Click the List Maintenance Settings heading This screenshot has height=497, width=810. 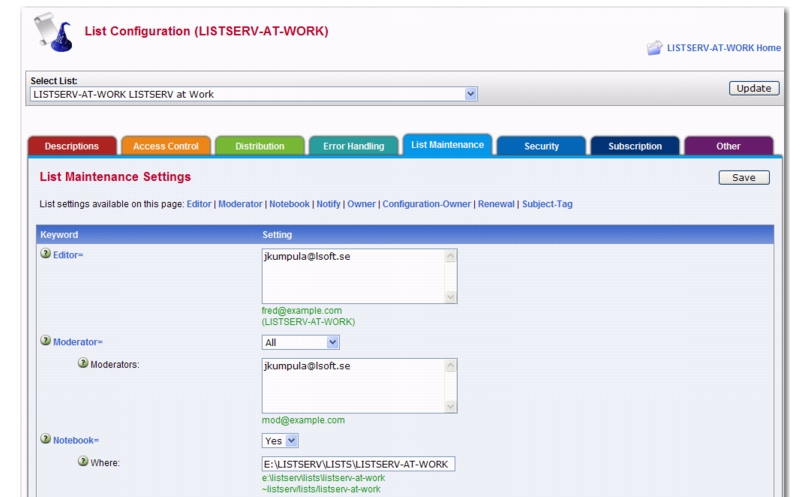point(115,177)
